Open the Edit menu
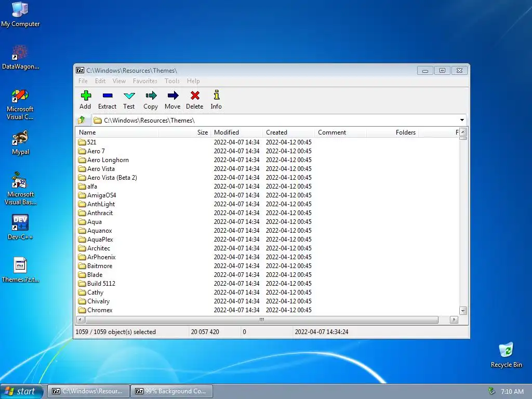The image size is (532, 399). pyautogui.click(x=100, y=81)
